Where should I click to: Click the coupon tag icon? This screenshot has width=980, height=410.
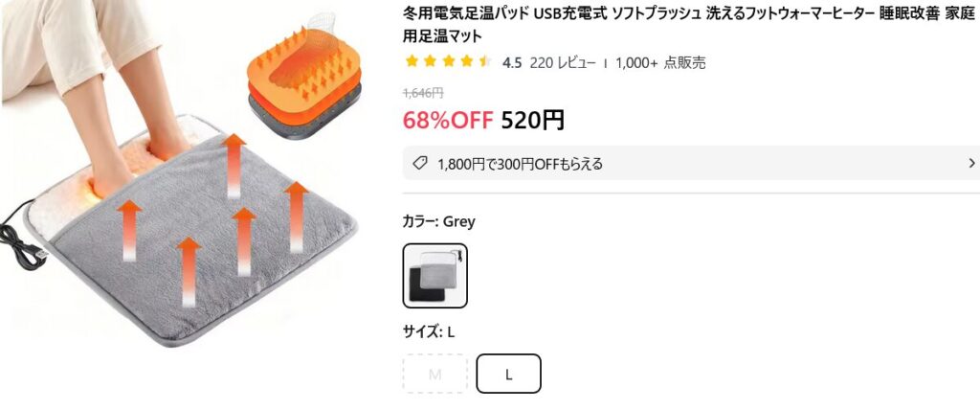(x=419, y=164)
